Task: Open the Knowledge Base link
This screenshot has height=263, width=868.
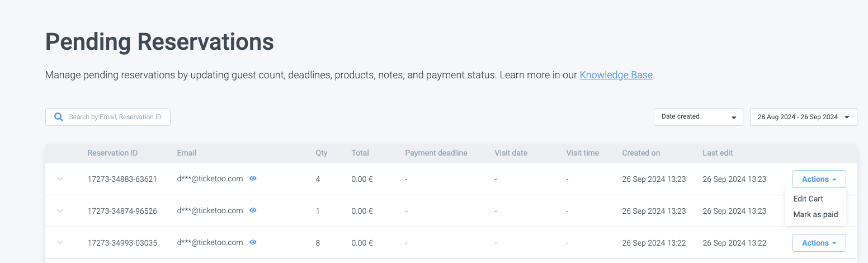Action: coord(616,74)
